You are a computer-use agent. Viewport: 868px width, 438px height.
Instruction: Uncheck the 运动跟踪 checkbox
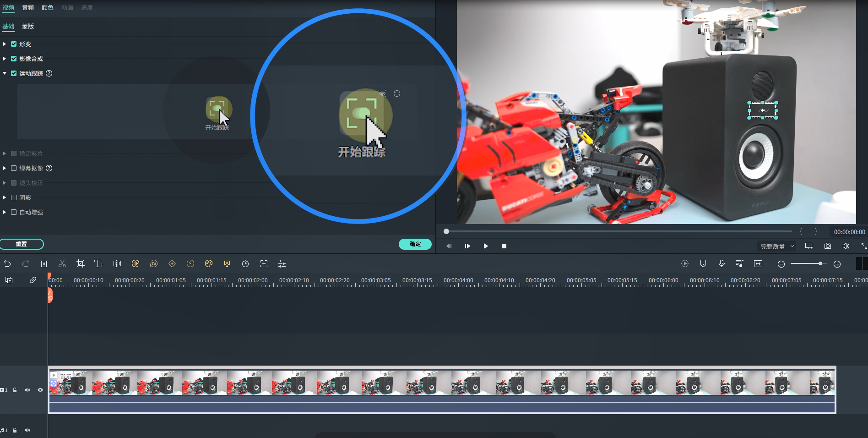pos(14,73)
